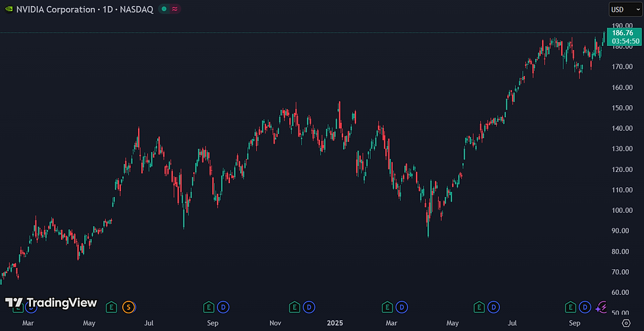Image resolution: width=644 pixels, height=331 pixels.
Task: Click the 130.00 price axis label
Action: [622, 148]
